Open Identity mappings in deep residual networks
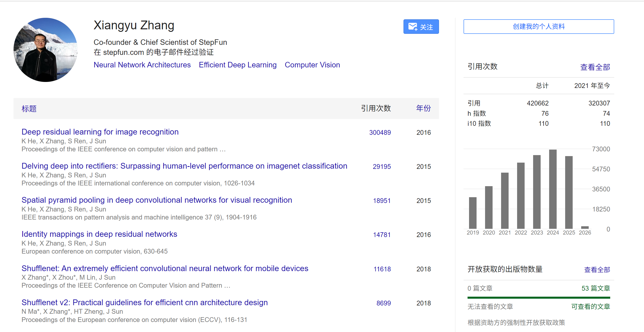The width and height of the screenshot is (644, 332). click(x=99, y=234)
